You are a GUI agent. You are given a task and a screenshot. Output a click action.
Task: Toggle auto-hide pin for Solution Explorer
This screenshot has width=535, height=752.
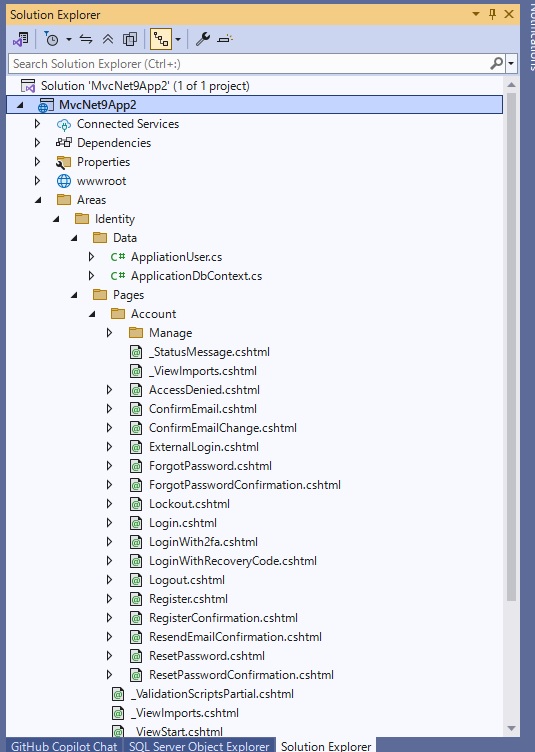(x=492, y=14)
